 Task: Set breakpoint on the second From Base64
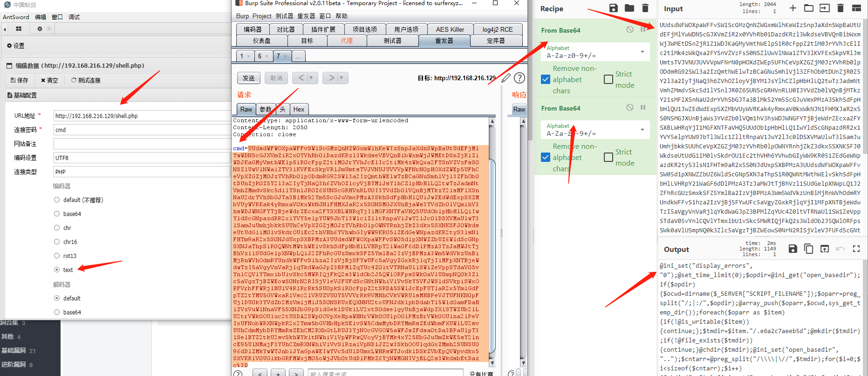point(643,107)
